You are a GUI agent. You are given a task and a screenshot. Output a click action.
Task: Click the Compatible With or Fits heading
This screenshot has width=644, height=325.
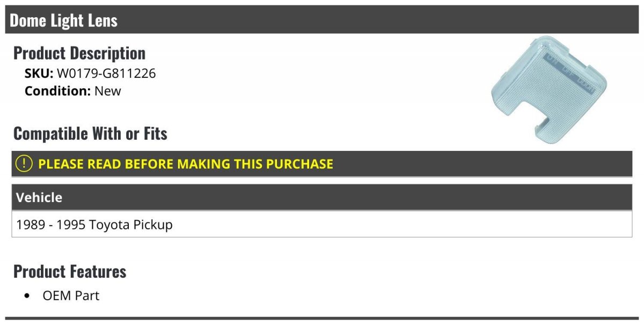[90, 133]
